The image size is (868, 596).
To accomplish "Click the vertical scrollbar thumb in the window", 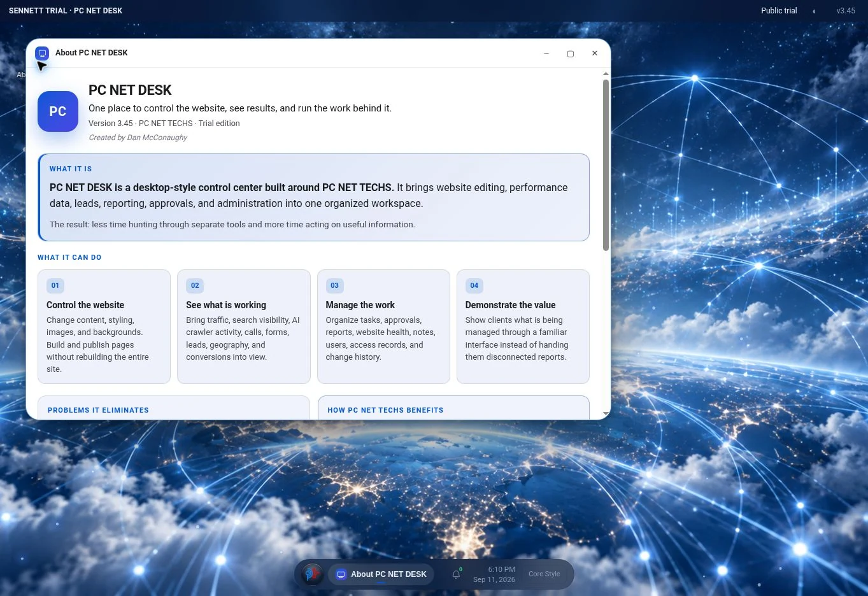I will [x=606, y=165].
